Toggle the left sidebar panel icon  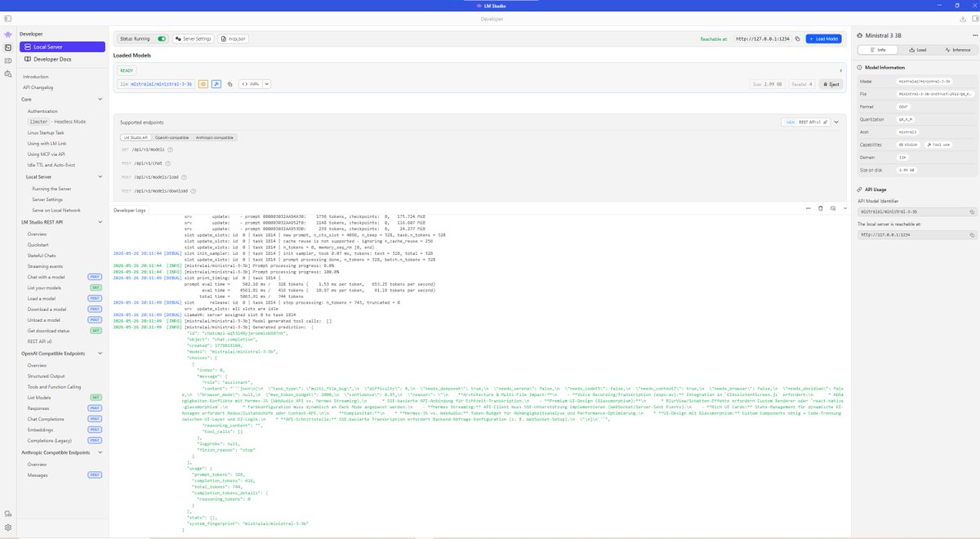(7, 19)
